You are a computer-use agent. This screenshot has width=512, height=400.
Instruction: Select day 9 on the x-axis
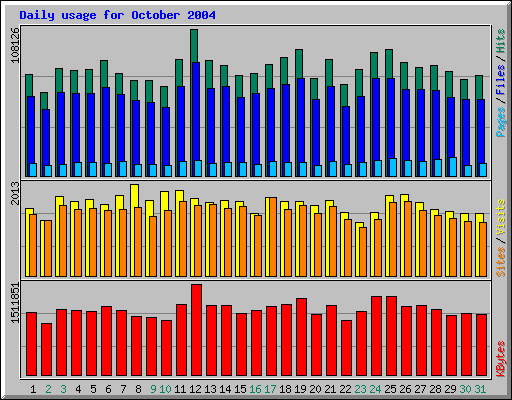click(153, 389)
